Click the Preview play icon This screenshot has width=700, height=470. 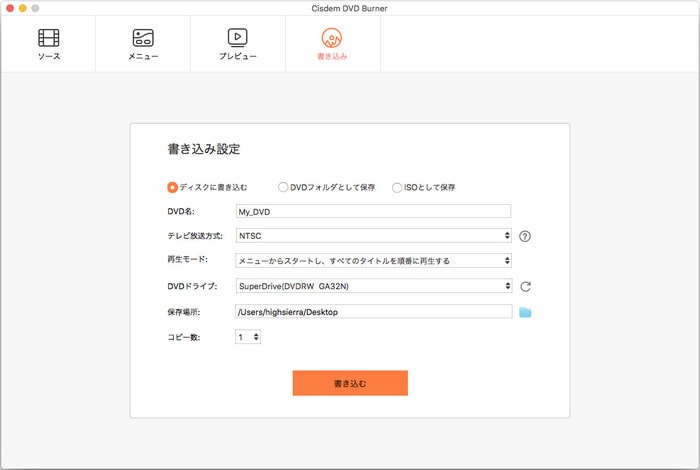click(x=238, y=38)
